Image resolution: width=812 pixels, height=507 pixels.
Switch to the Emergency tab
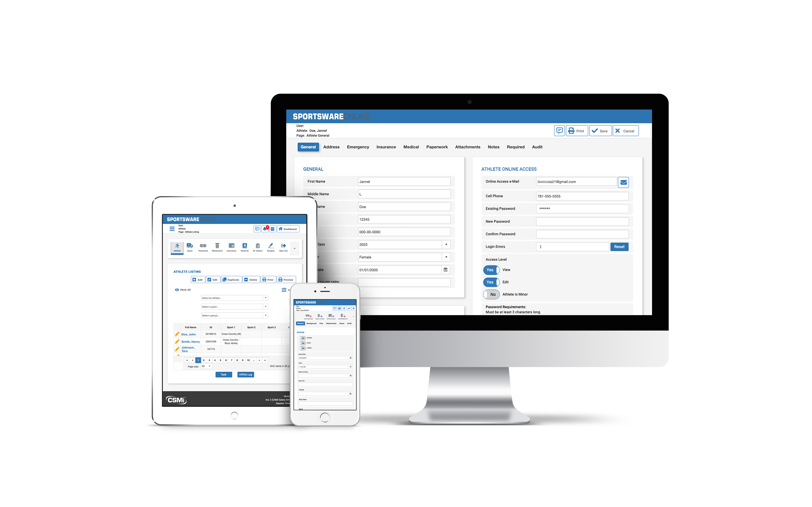coord(358,147)
